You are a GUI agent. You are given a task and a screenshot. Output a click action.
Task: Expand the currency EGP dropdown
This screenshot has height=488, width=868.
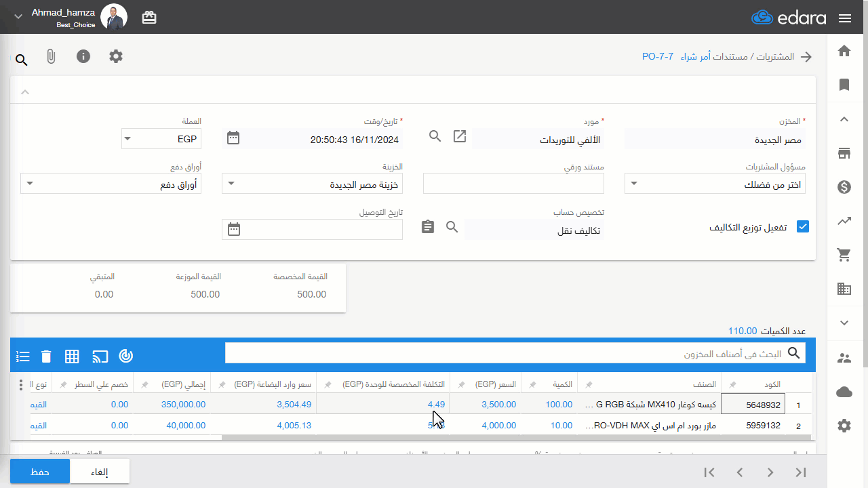(x=161, y=139)
